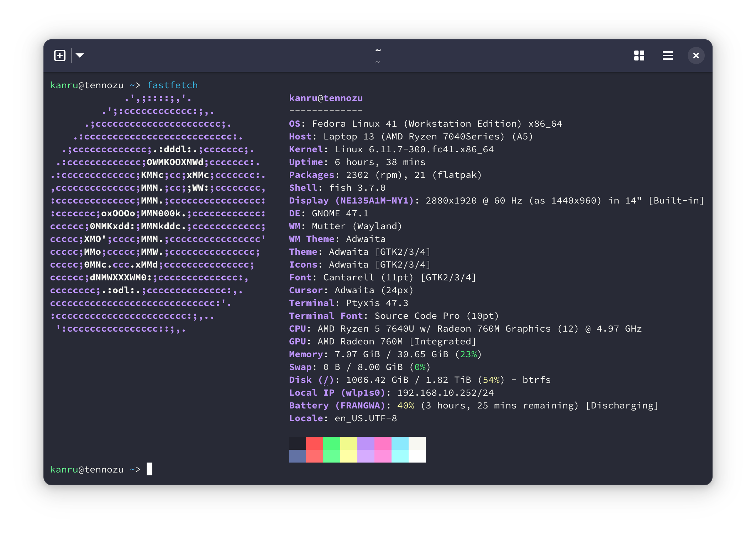Click the CPU 'AMD Ryzen 5 7640U' text
Viewport: 756px width, 533px height.
click(x=366, y=329)
